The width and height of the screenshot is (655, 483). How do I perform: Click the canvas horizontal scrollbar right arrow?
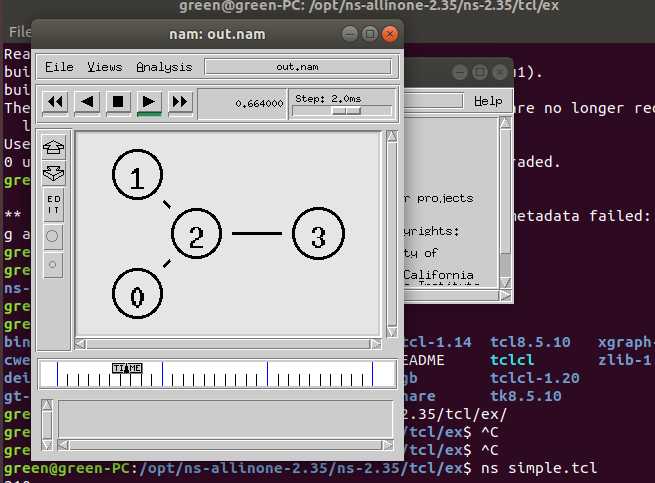click(376, 344)
